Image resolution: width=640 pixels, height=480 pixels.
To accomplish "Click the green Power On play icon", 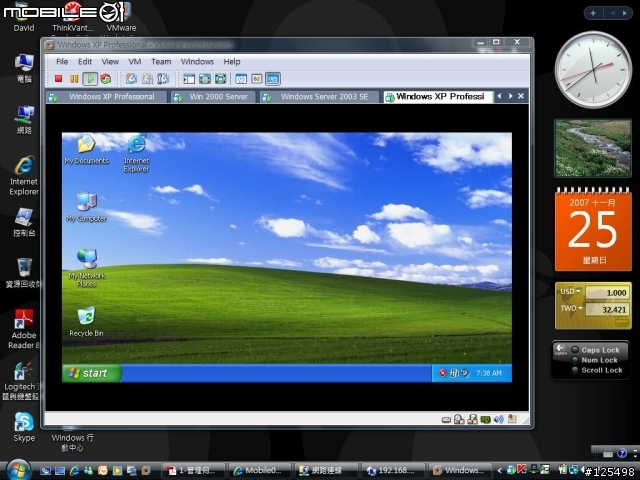I will tap(90, 78).
